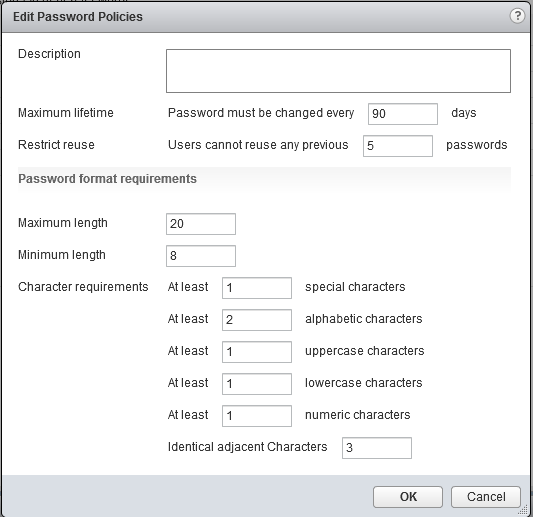The height and width of the screenshot is (517, 533).
Task: Click the Maximum length input box
Action: (x=201, y=224)
